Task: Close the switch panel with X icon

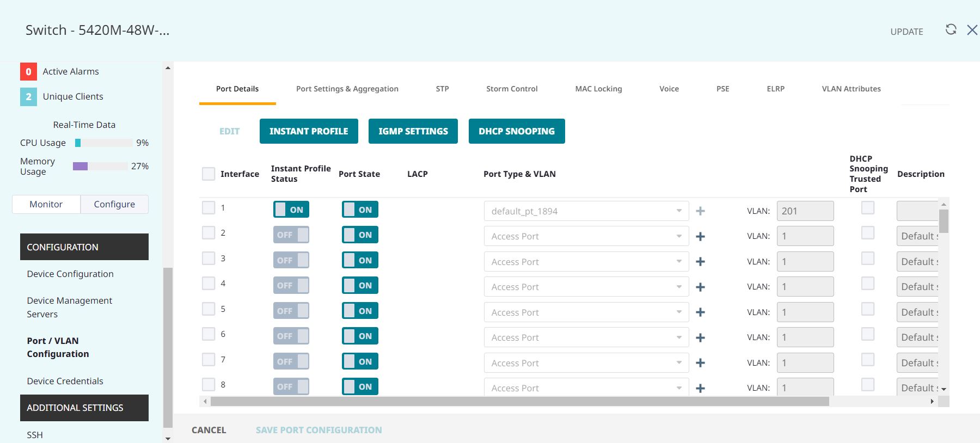Action: [972, 30]
